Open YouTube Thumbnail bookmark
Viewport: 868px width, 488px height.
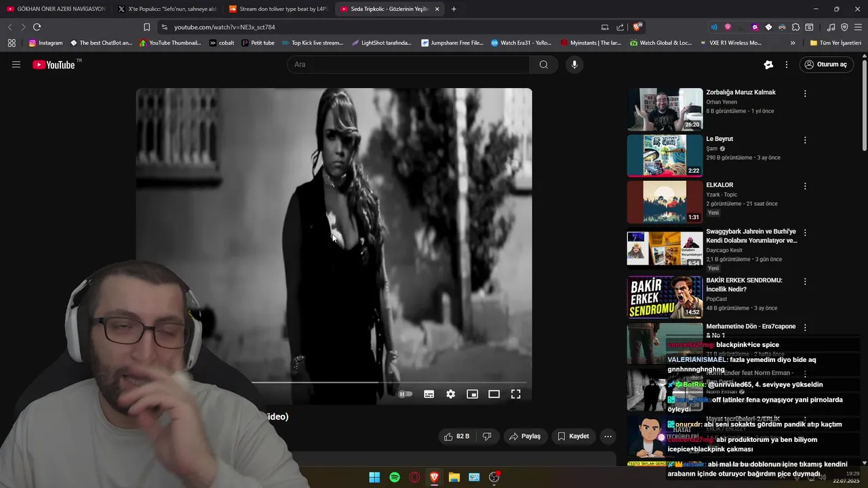coord(170,43)
